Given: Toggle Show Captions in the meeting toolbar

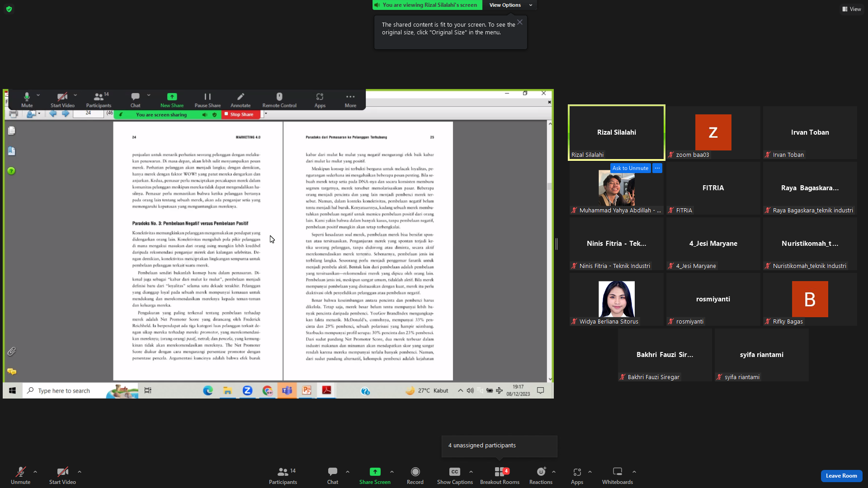Looking at the screenshot, I should point(455,476).
